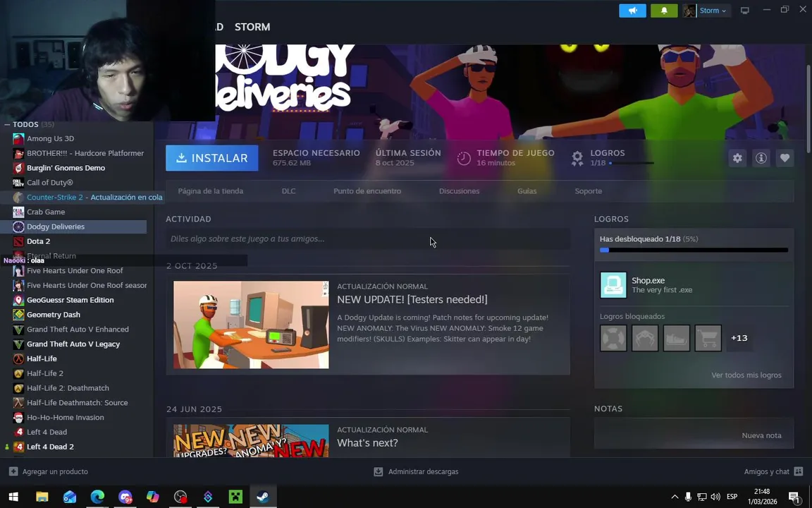This screenshot has width=812, height=508.
Task: Open File Explorer from the taskbar
Action: click(x=42, y=497)
